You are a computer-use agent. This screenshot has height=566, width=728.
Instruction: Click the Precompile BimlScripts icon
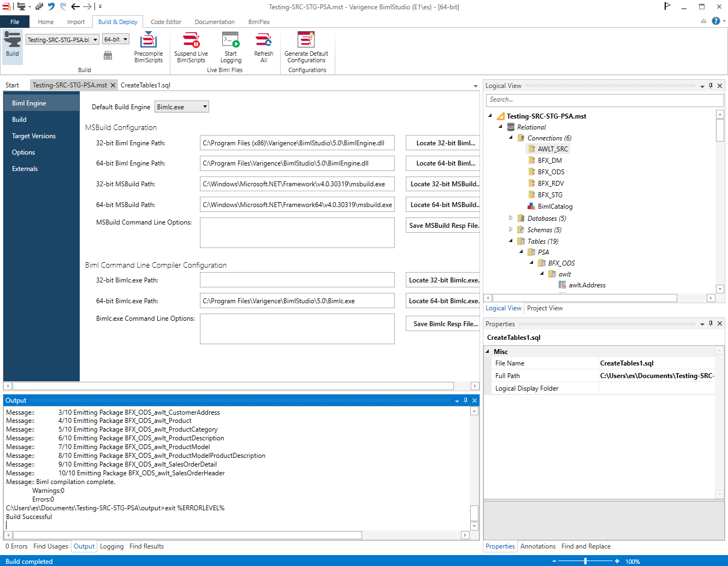point(149,42)
